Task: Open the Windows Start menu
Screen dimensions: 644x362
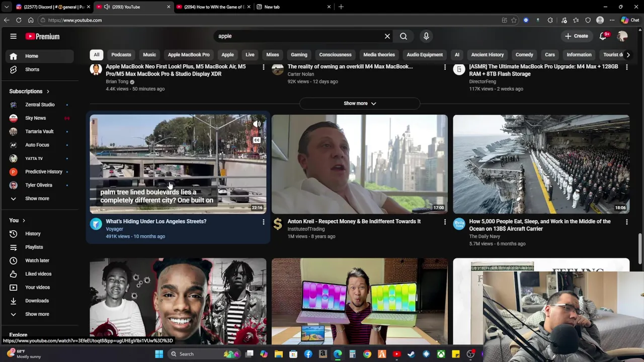Action: click(159, 354)
